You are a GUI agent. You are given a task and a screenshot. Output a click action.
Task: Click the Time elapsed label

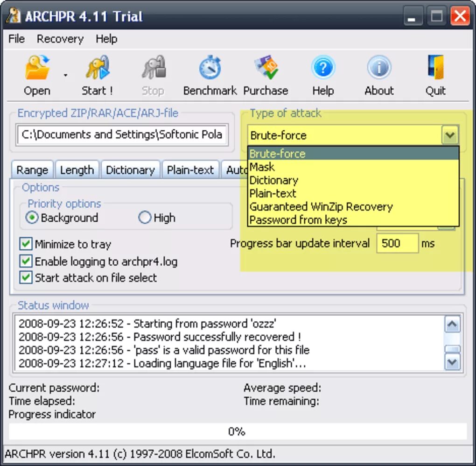pyautogui.click(x=42, y=401)
